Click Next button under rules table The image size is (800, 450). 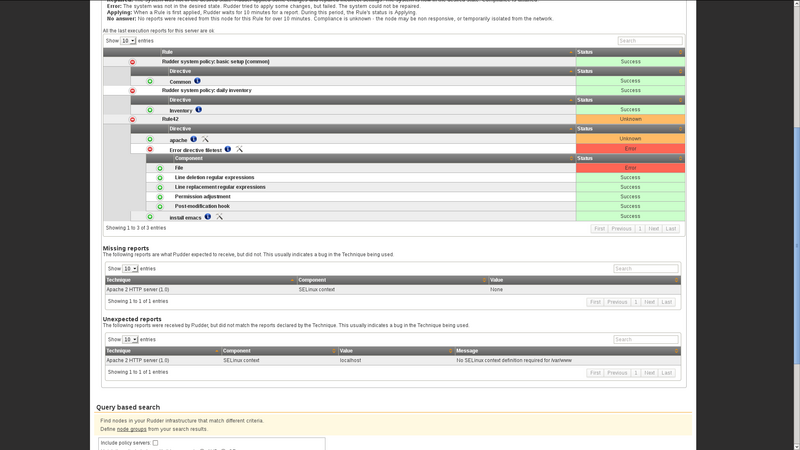point(654,229)
